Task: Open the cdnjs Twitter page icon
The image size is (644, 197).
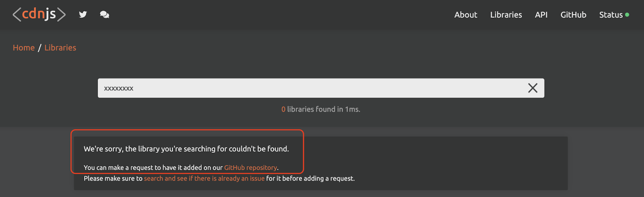Action: pos(83,14)
